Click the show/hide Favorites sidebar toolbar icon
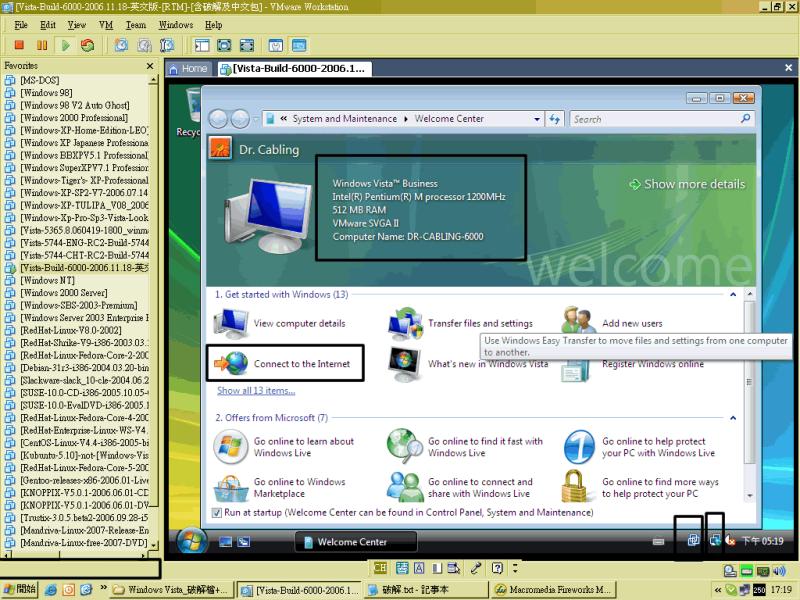 [x=202, y=45]
